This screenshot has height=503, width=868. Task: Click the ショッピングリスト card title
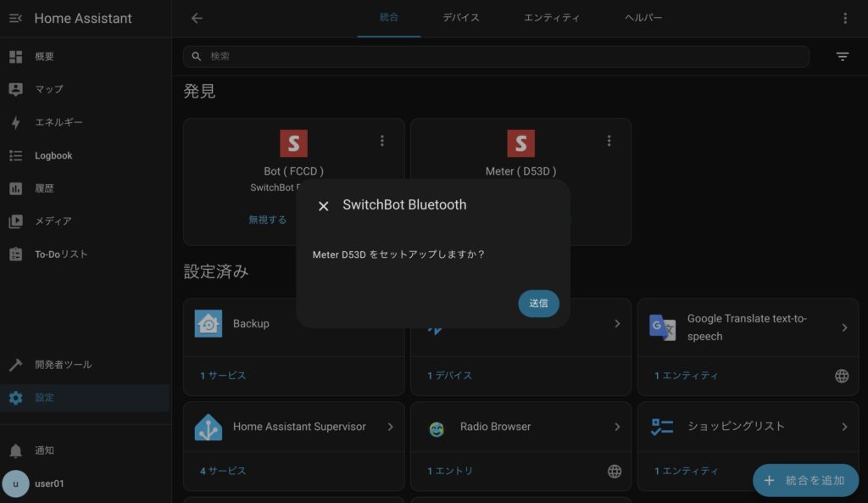tap(736, 426)
